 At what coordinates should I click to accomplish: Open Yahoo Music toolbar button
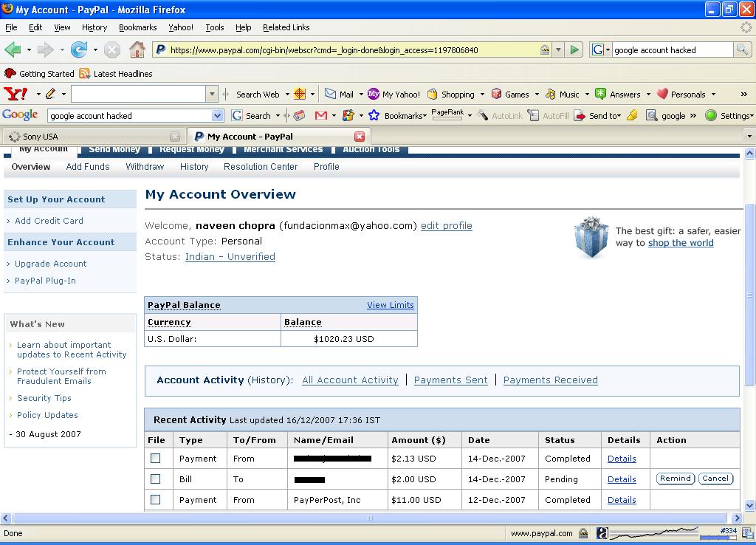(563, 94)
